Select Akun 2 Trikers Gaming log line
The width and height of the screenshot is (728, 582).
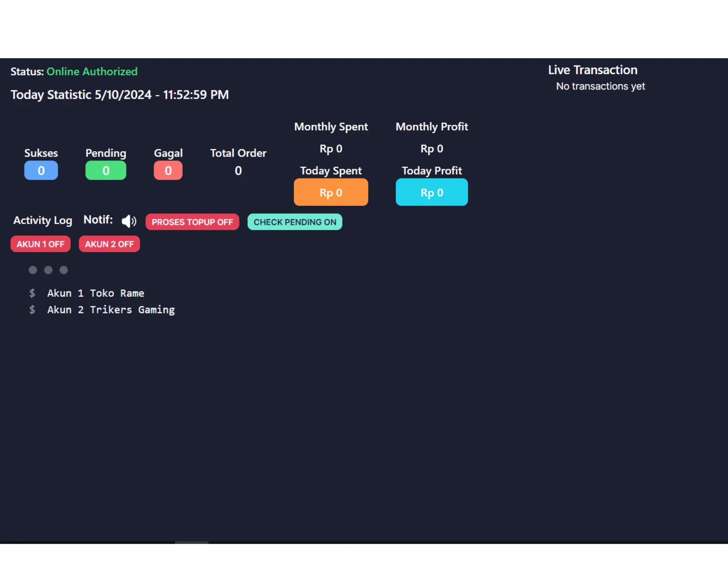[111, 310]
